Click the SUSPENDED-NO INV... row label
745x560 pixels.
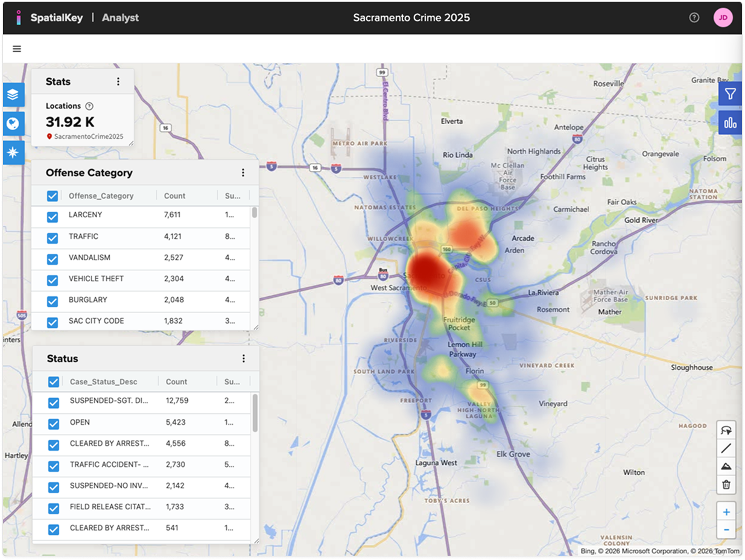109,485
